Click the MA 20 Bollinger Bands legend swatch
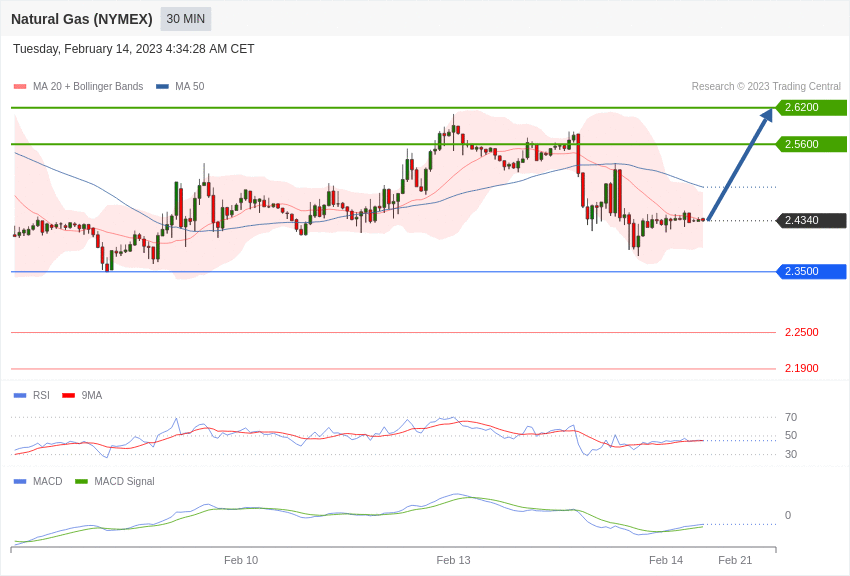 click(20, 87)
